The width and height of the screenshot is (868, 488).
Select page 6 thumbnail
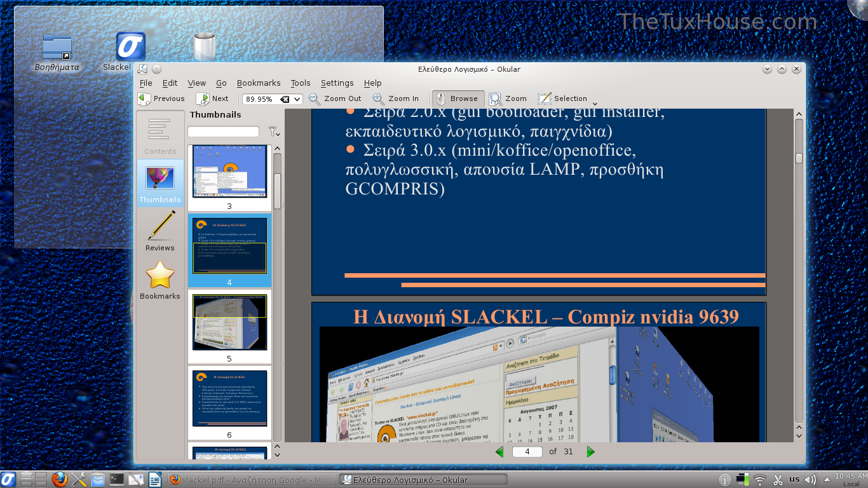pos(229,403)
